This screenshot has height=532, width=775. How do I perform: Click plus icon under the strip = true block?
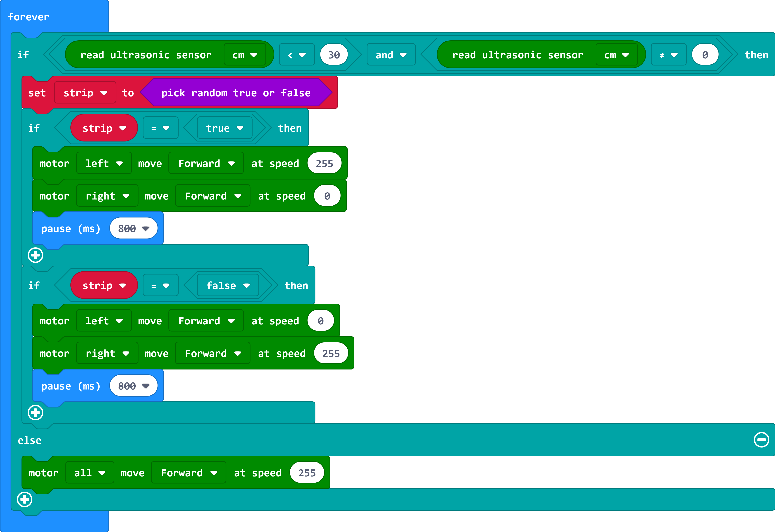point(35,255)
